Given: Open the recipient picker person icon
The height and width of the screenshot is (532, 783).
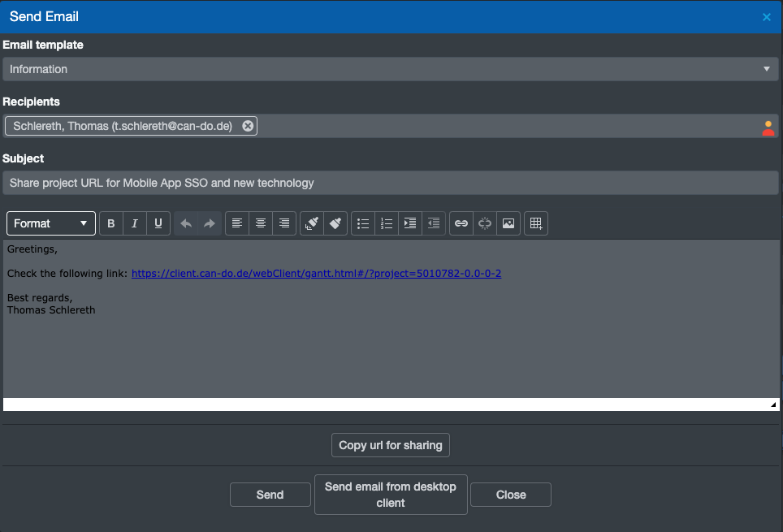Looking at the screenshot, I should [768, 128].
